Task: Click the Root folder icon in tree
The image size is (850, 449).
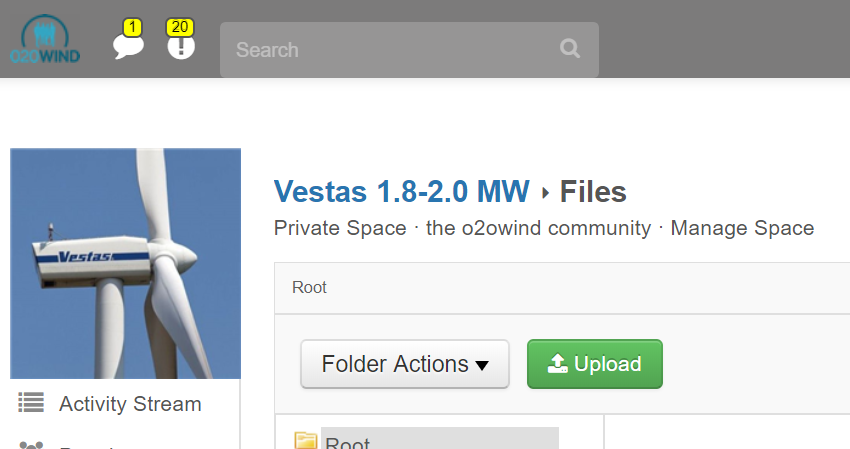Action: (306, 441)
